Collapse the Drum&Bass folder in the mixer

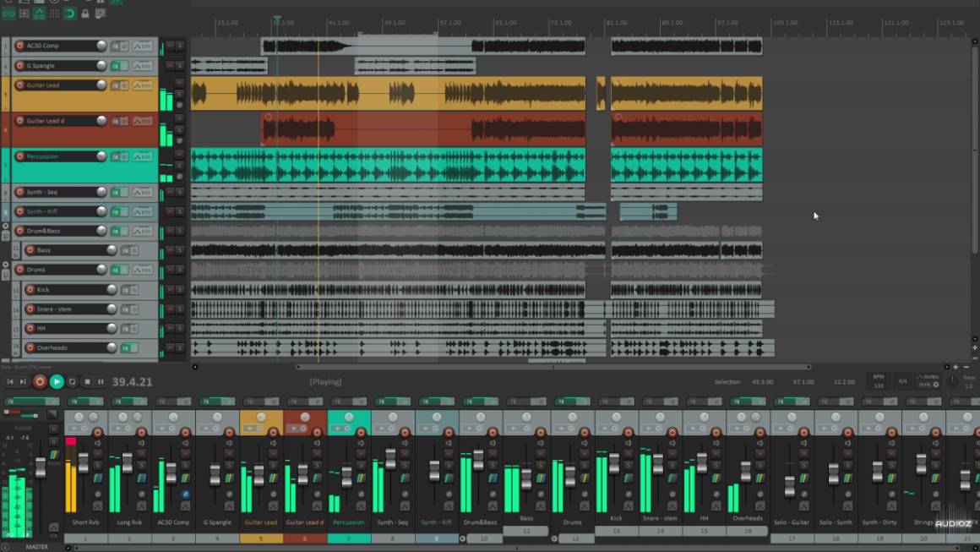coord(463,538)
